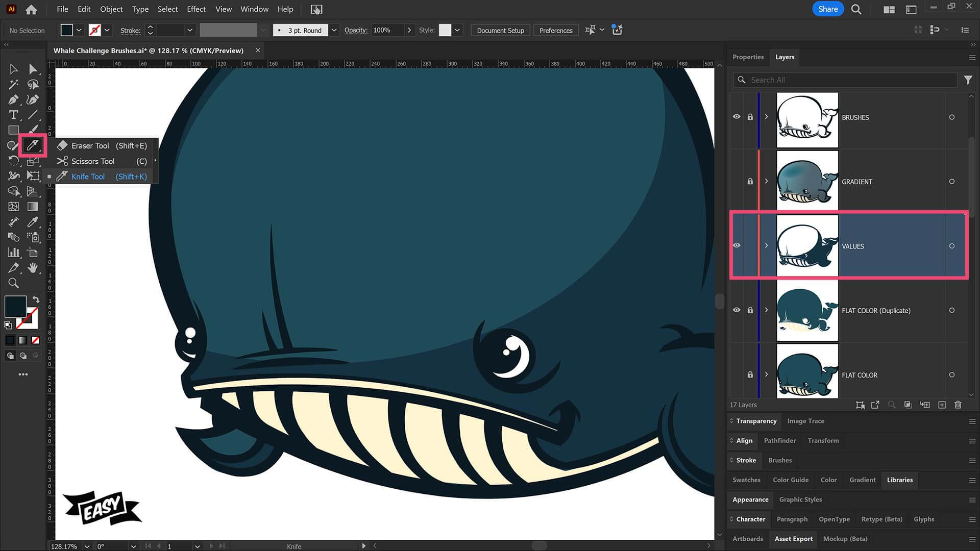980x551 pixels.
Task: Expand the FLAT COLOR layer contents
Action: [766, 374]
